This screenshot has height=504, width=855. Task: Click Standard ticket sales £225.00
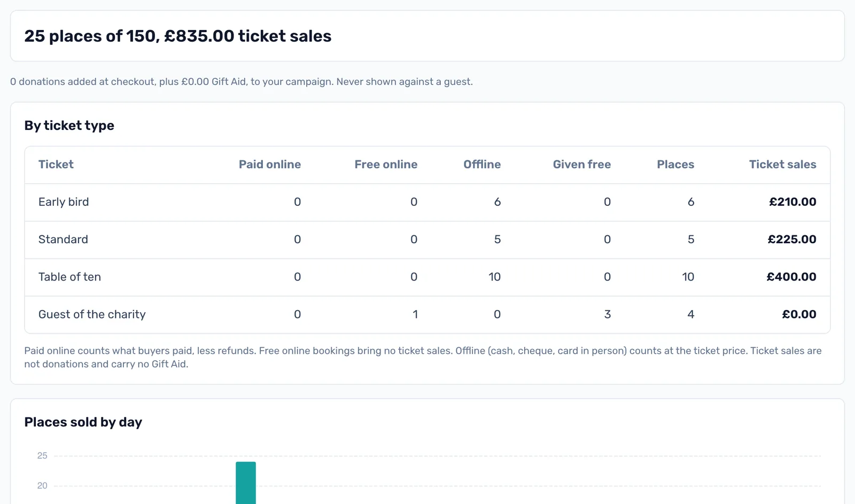pos(792,239)
